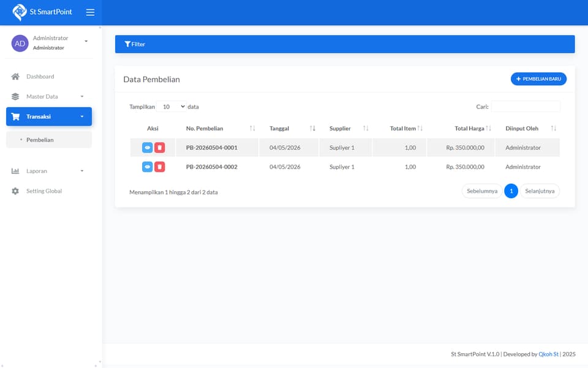Click Supliyer 1 in PB-20260504-0002 row
Image resolution: width=588 pixels, height=368 pixels.
[342, 167]
